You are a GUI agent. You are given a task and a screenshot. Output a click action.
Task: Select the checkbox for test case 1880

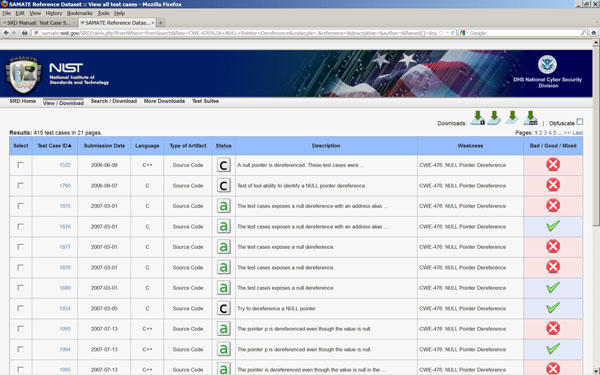tap(20, 288)
